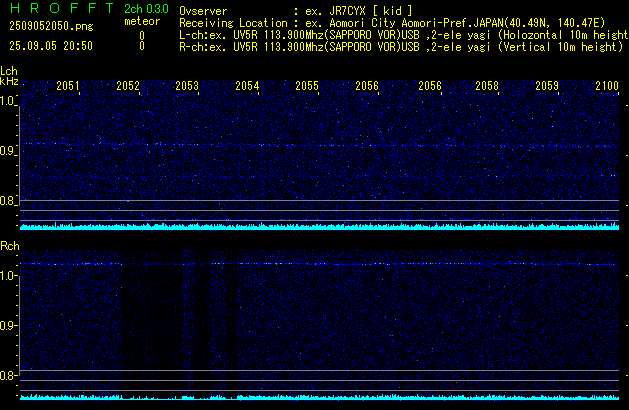Click the Rch 1.0 kHz axis label
The width and height of the screenshot is (629, 410).
pyautogui.click(x=7, y=276)
